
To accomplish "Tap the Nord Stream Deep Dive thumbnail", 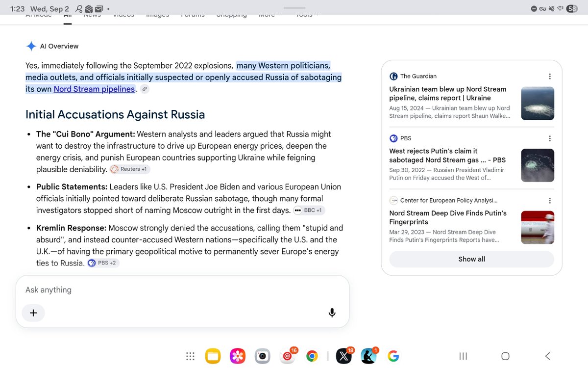I will [x=538, y=227].
